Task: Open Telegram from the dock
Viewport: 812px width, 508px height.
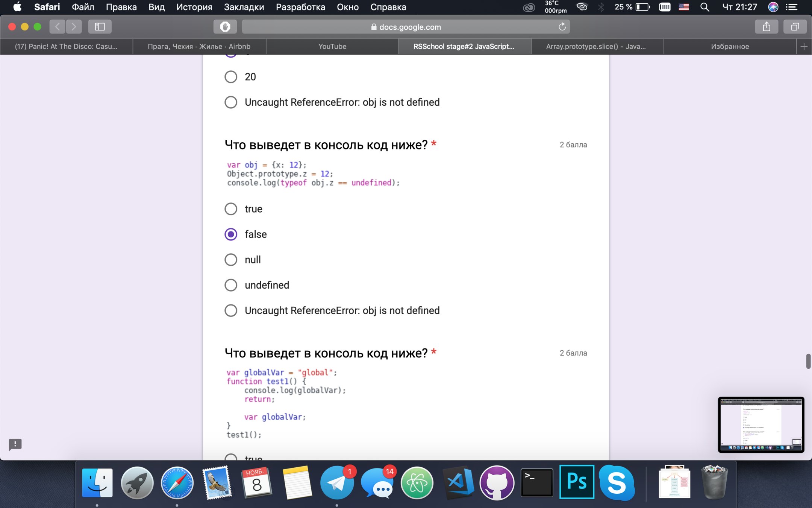Action: [x=337, y=483]
